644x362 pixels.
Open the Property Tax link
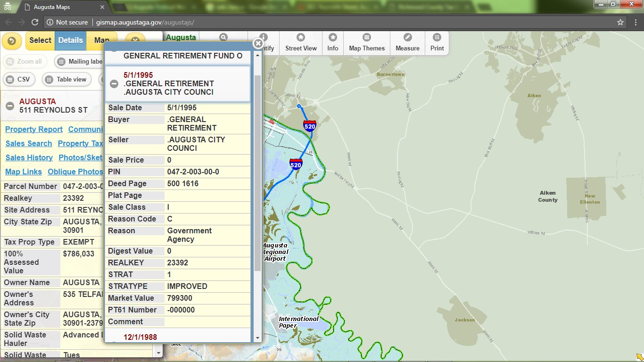tap(80, 143)
